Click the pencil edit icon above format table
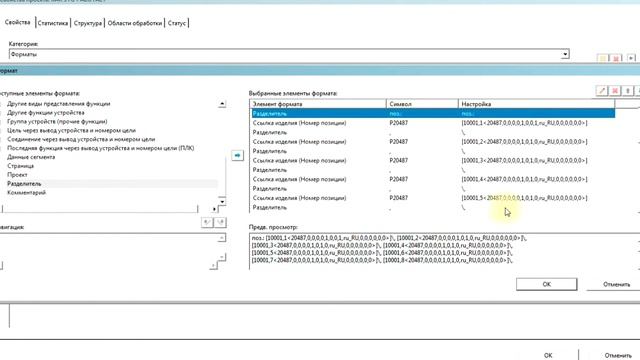 click(x=602, y=90)
